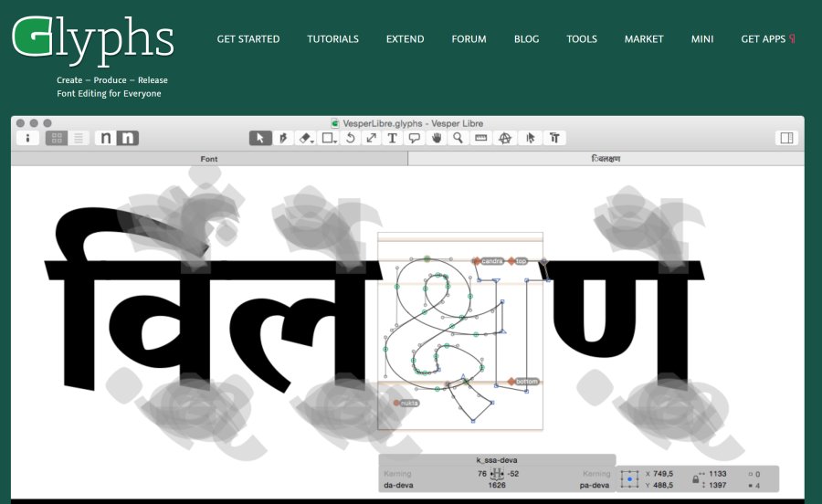Choose the Pen draw tool

click(x=283, y=138)
